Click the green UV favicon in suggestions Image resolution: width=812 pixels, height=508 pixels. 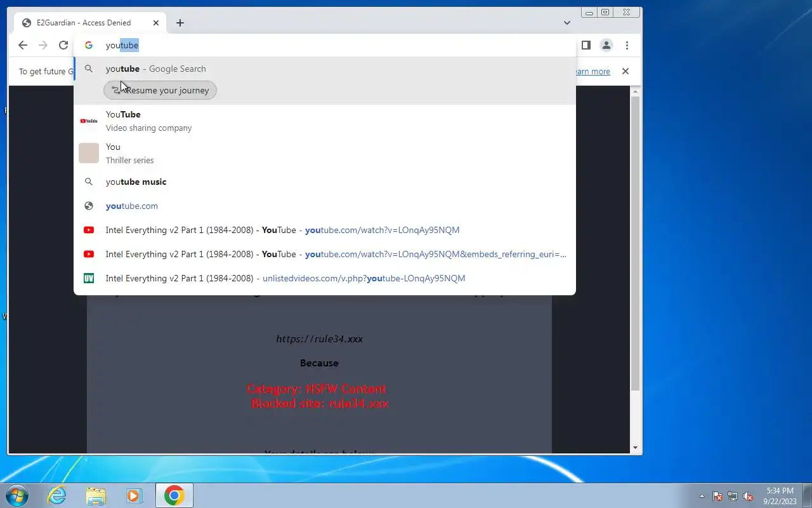pos(89,278)
